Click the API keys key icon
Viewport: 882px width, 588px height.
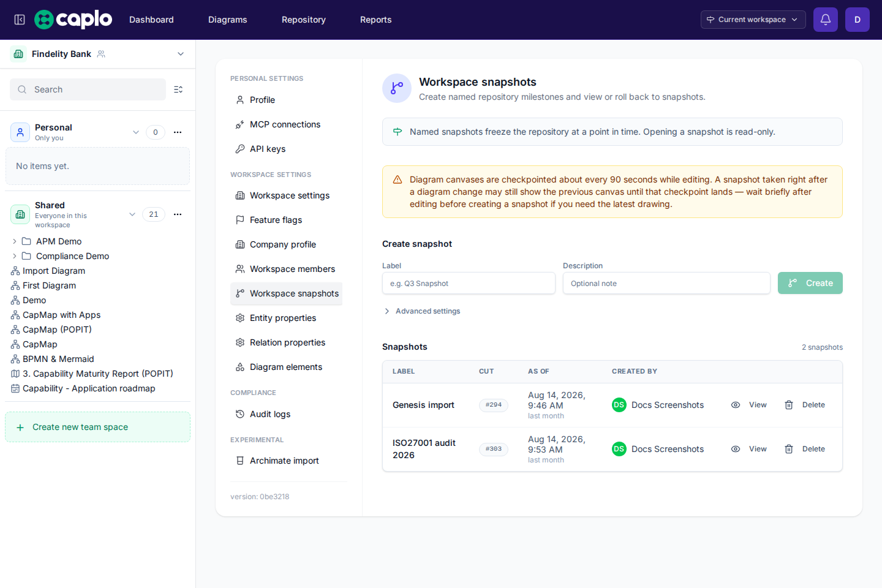[x=240, y=149]
